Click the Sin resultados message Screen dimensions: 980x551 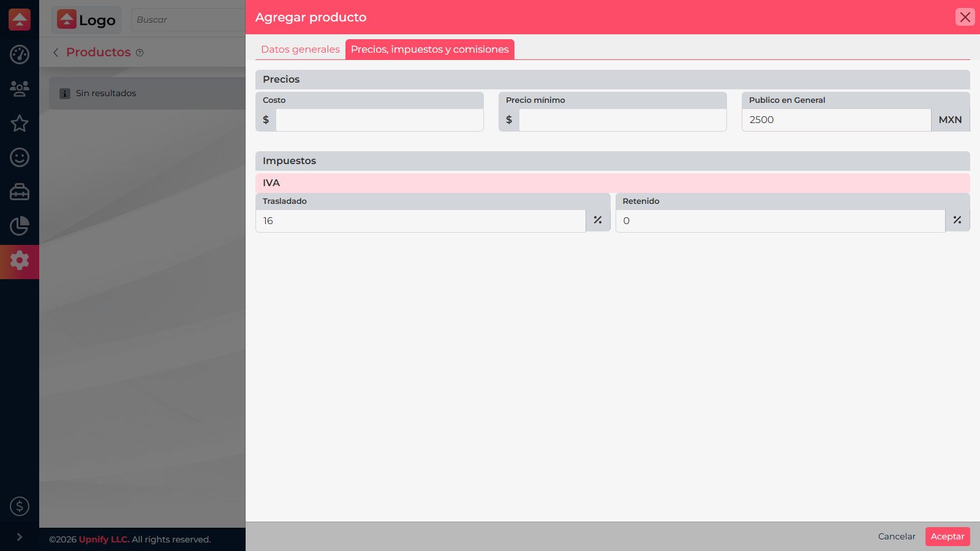click(x=106, y=94)
